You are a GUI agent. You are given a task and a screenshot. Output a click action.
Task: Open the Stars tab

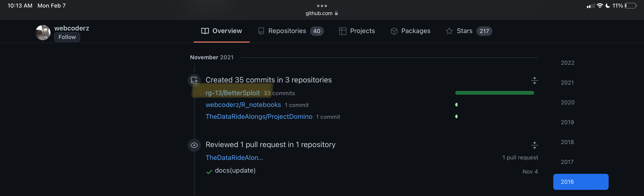[469, 31]
